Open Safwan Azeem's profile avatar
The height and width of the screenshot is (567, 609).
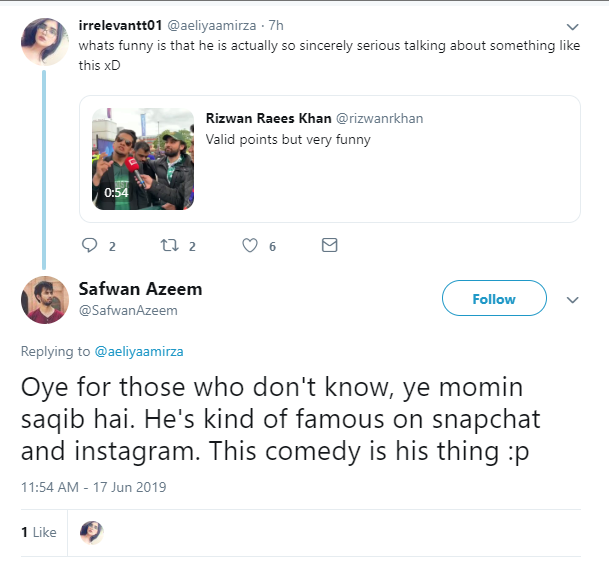(x=43, y=300)
